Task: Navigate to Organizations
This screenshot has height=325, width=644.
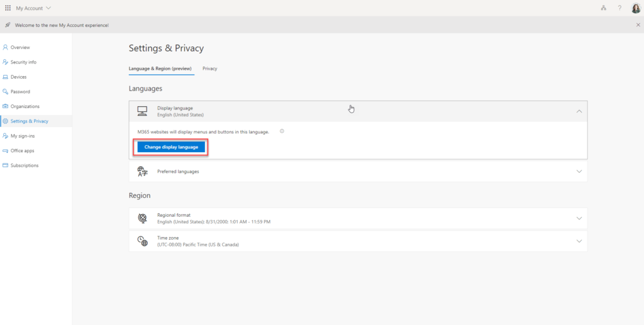Action: (25, 106)
